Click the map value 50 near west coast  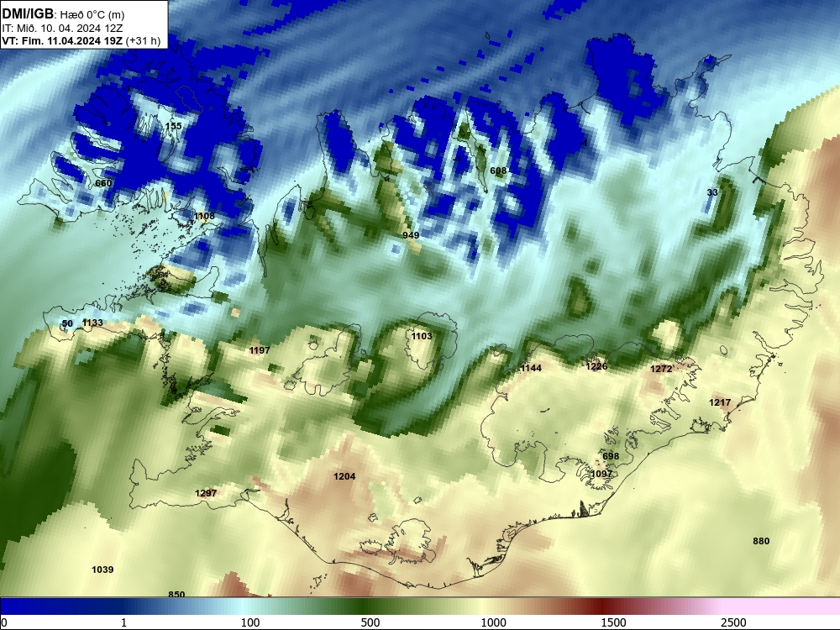coord(67,323)
